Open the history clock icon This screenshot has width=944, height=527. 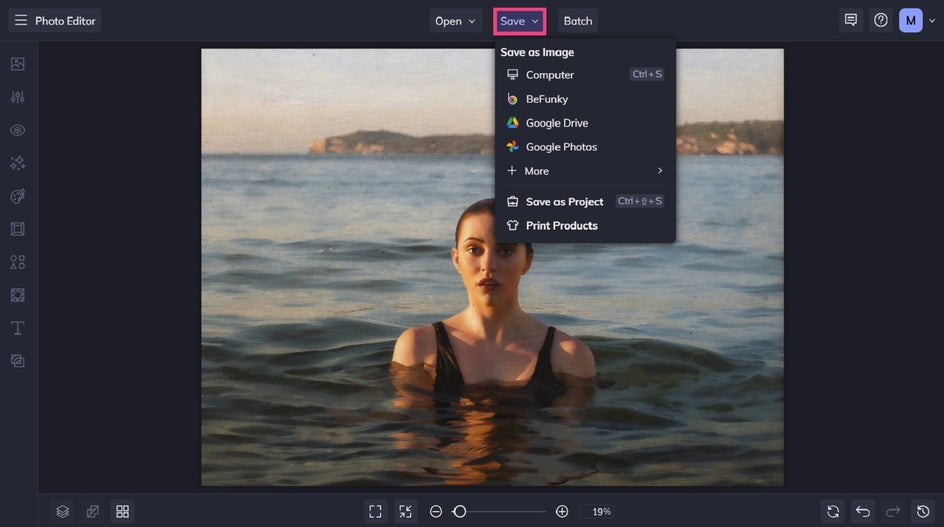(923, 511)
